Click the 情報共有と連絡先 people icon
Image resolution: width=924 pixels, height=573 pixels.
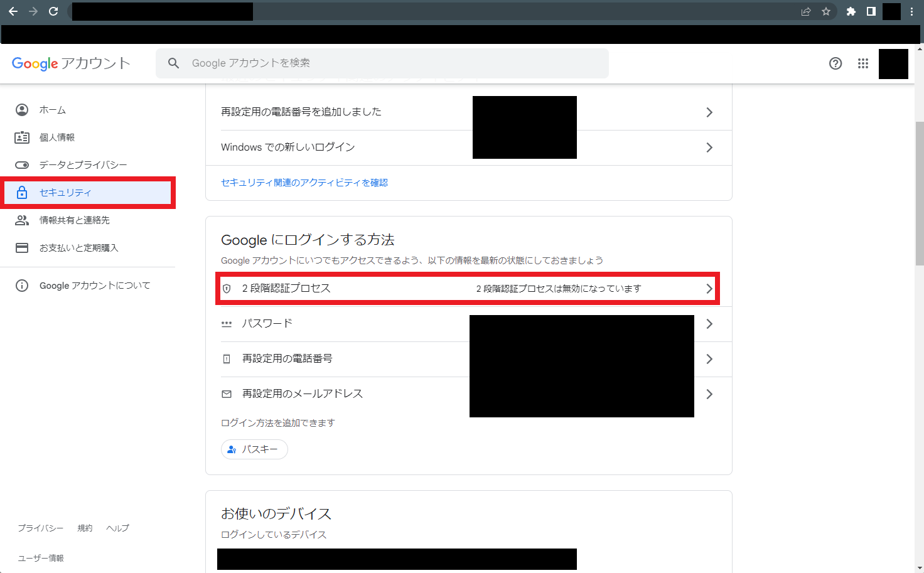[22, 220]
